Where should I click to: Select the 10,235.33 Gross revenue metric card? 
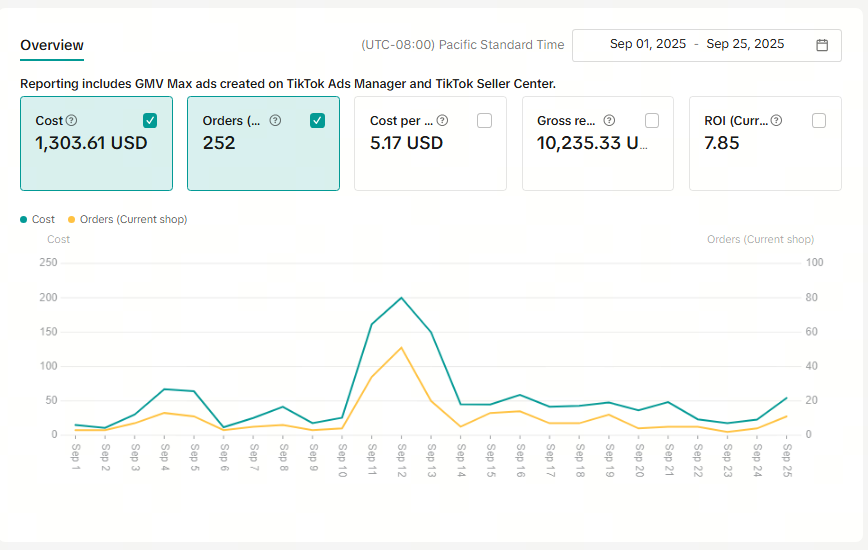coord(598,144)
